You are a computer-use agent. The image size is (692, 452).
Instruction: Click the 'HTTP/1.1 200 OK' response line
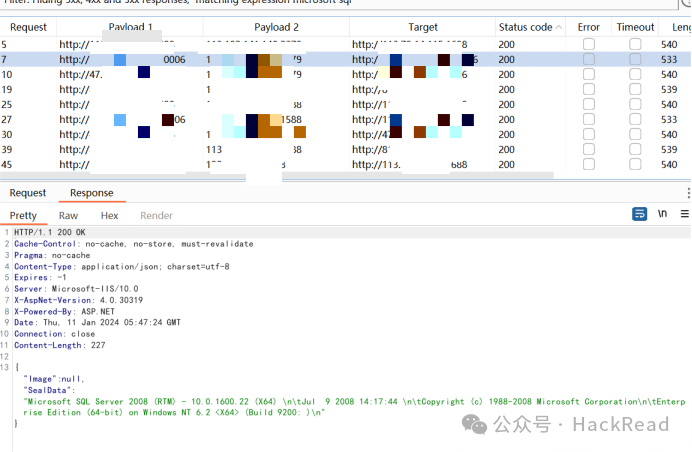[x=50, y=232]
